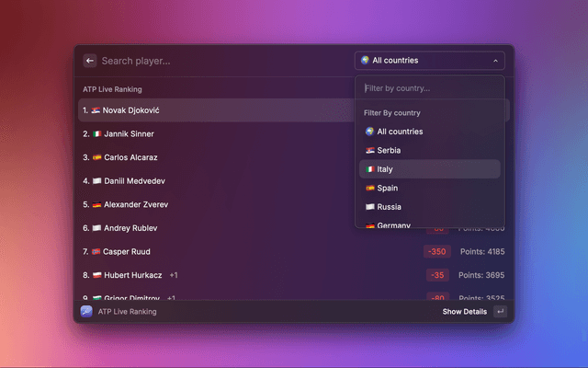Open the All countries dropdown
This screenshot has width=588, height=368.
(x=428, y=61)
